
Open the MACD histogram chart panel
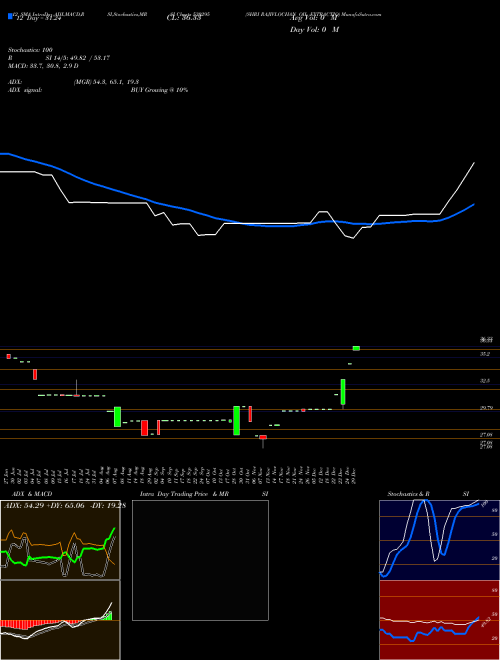click(x=60, y=620)
